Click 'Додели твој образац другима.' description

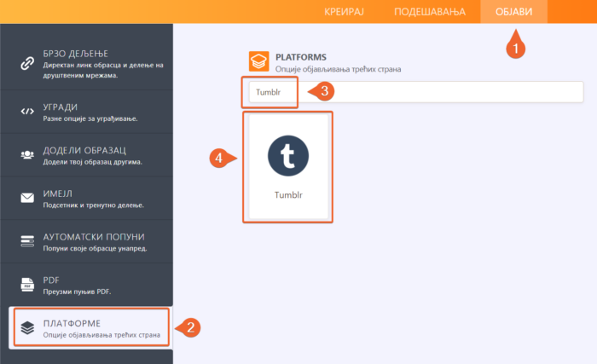pos(92,162)
